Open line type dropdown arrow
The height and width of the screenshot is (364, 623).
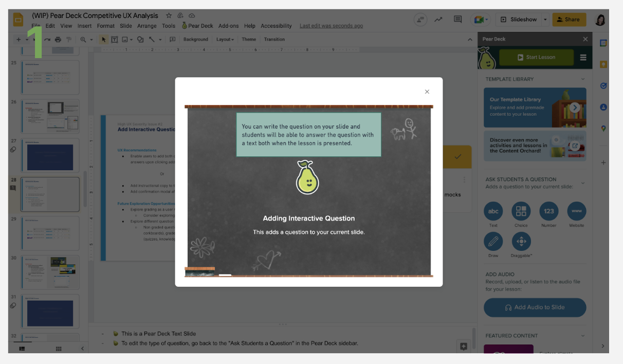coord(160,40)
